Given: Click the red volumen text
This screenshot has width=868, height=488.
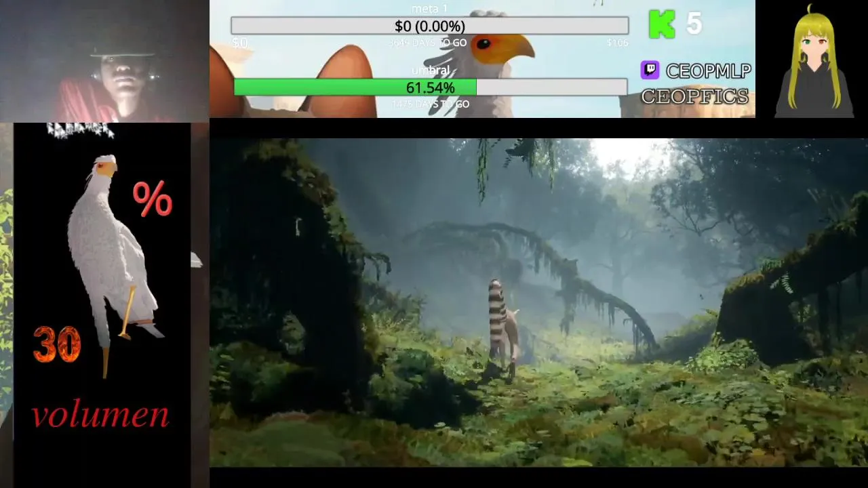Looking at the screenshot, I should [100, 414].
